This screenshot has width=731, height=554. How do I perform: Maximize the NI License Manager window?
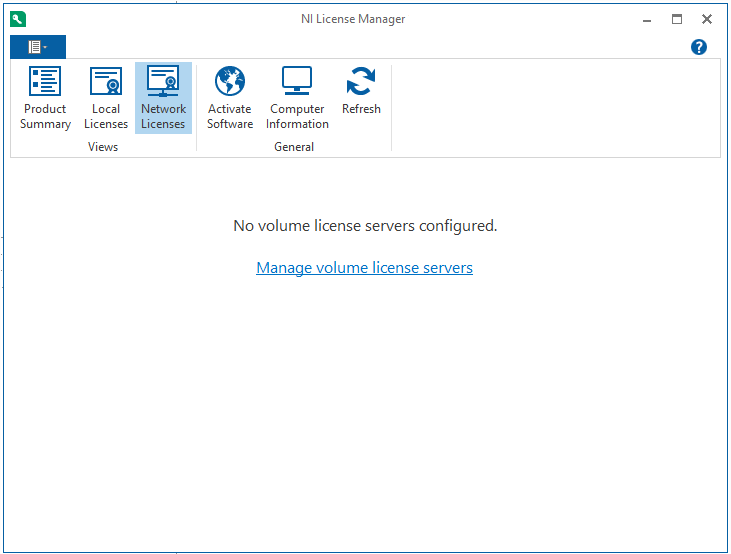click(677, 20)
